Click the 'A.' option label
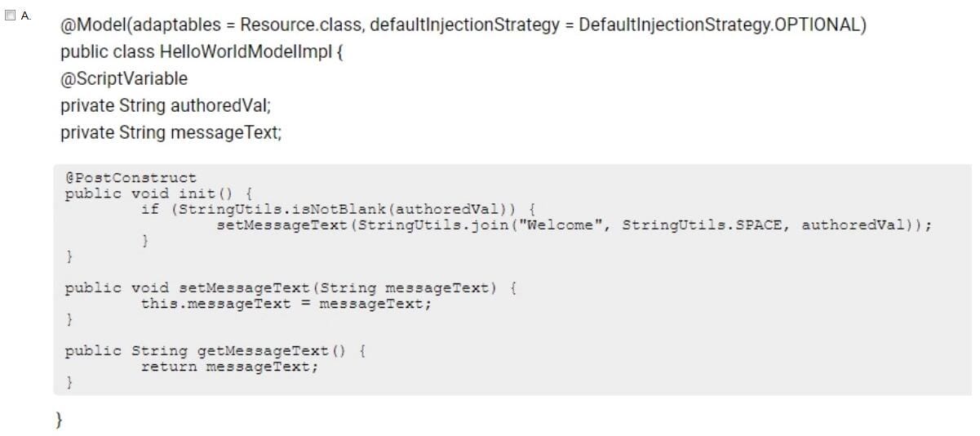 (26, 16)
